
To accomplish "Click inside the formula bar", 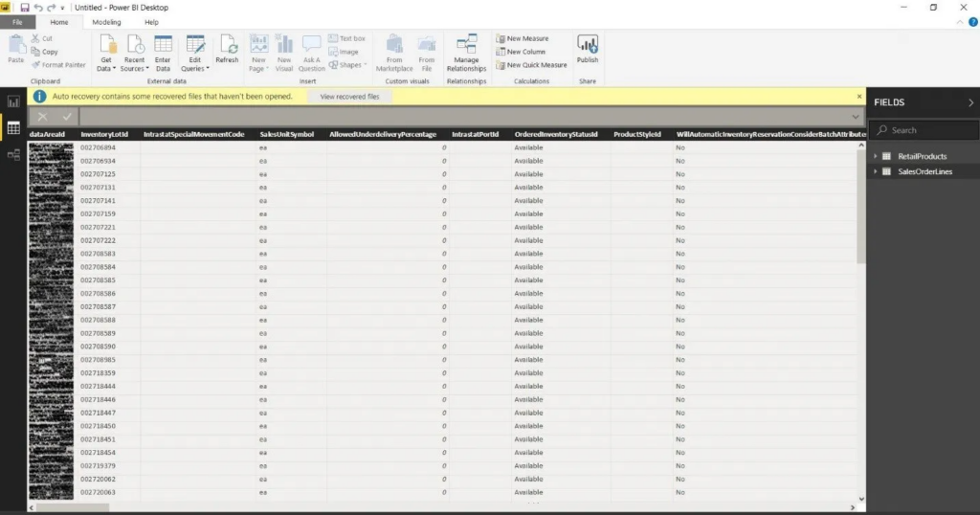I will coord(464,116).
